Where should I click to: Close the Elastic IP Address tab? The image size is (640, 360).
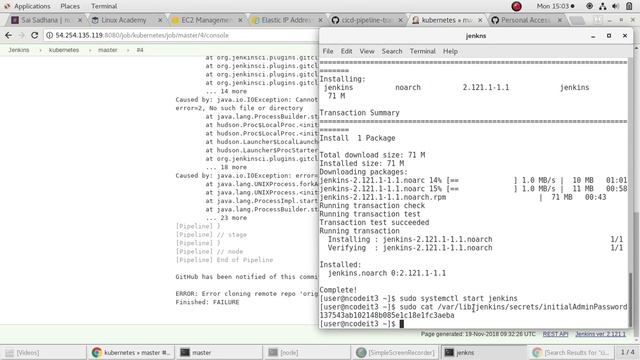tap(320, 20)
